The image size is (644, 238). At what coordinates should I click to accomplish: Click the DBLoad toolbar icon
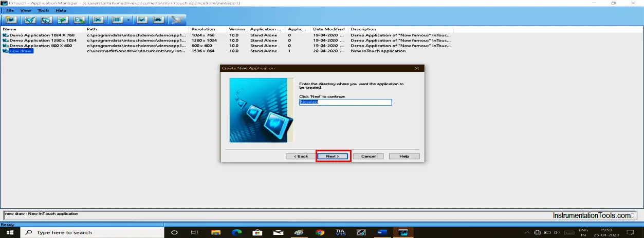(x=79, y=20)
